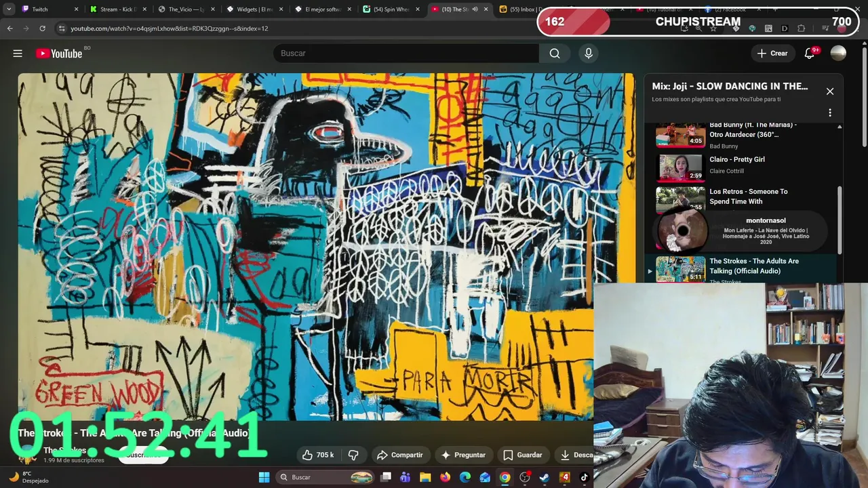Mute audio on YouTube tab speaker icon

(x=475, y=9)
